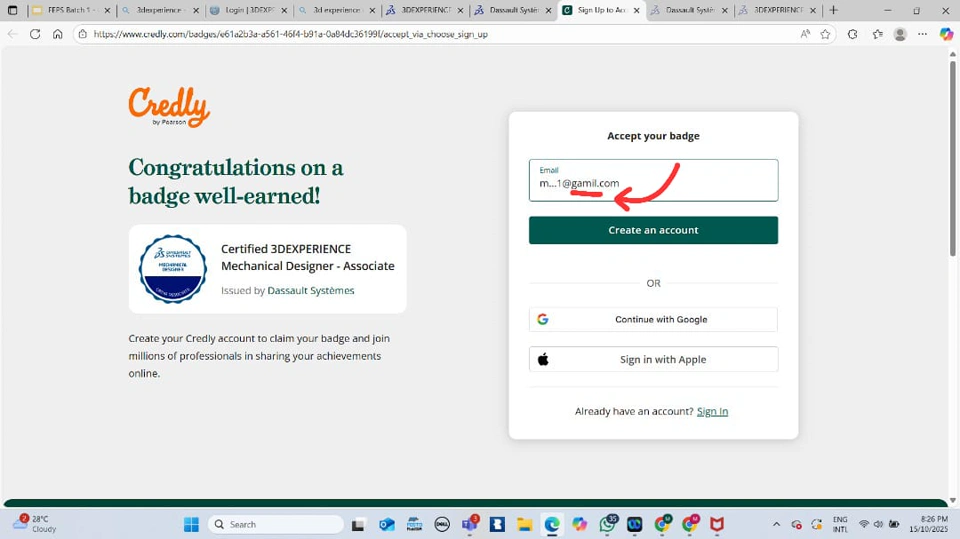Open Wi-Fi network tray icon
Viewport: 960px width, 539px height.
[864, 524]
